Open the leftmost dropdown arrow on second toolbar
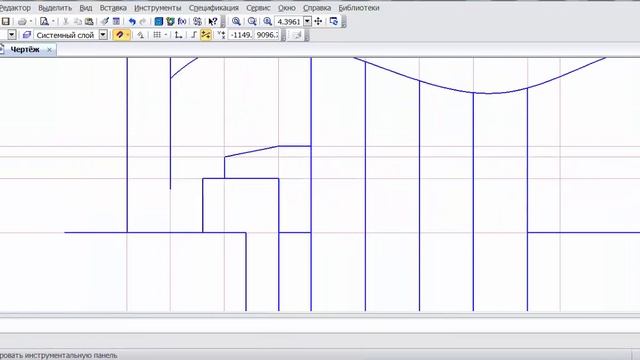Viewport: 640px width, 360px height. [12, 35]
